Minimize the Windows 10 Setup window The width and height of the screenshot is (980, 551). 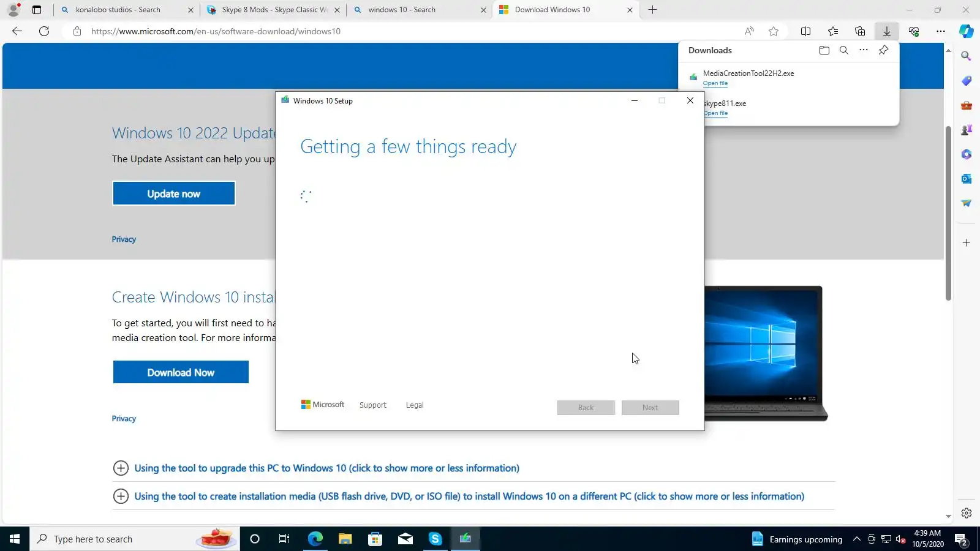(x=635, y=100)
